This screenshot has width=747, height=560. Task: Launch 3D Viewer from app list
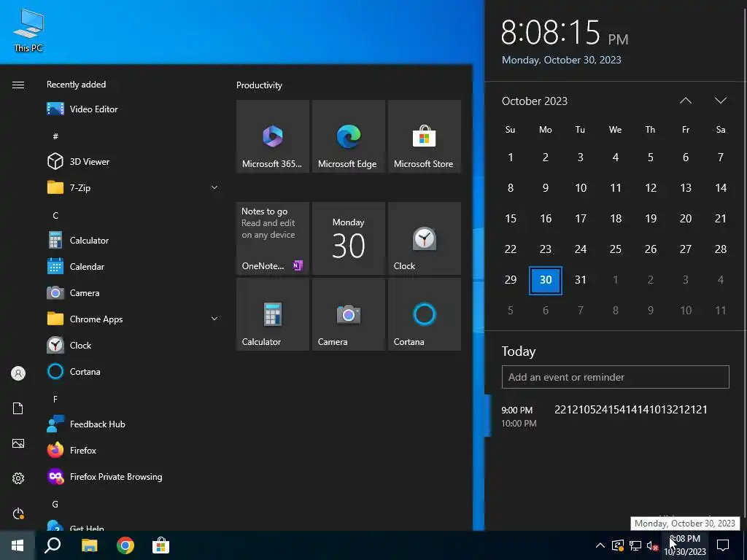tap(133, 161)
